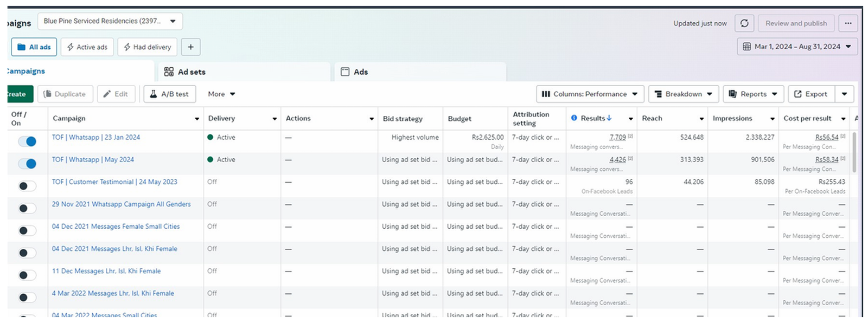The image size is (868, 323).
Task: Expand the More actions dropdown
Action: (x=221, y=94)
